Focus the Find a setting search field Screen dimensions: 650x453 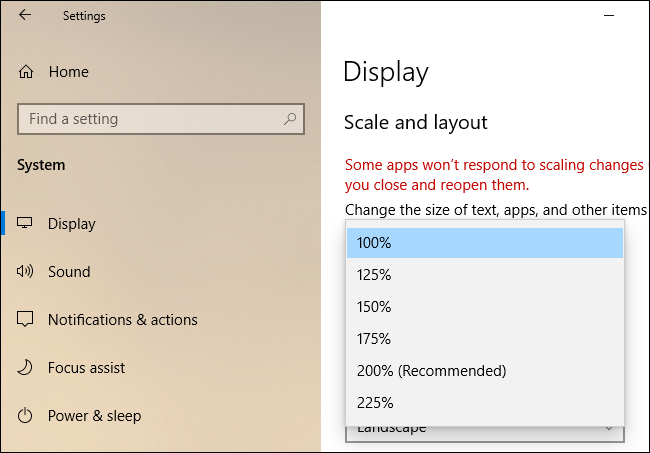(150, 119)
